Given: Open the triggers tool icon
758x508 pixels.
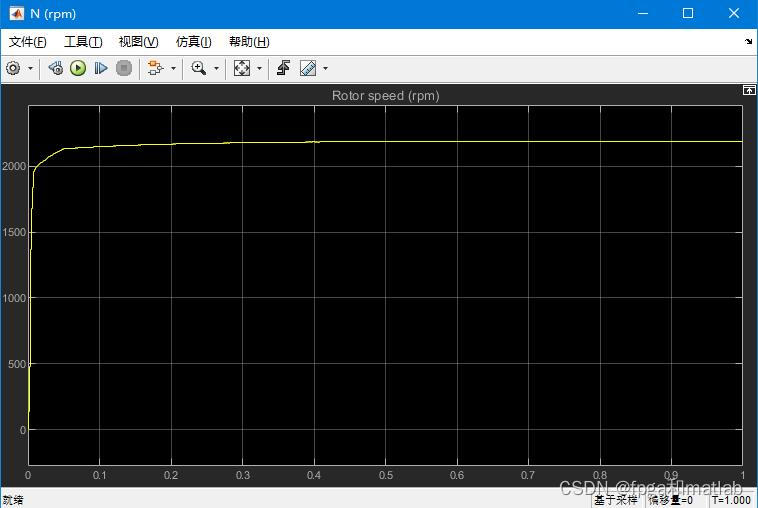Looking at the screenshot, I should coord(284,68).
